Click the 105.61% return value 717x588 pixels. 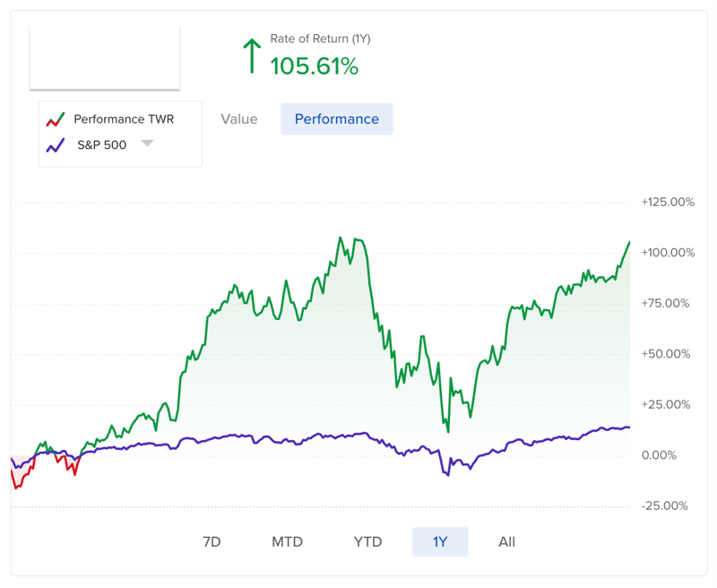[315, 65]
